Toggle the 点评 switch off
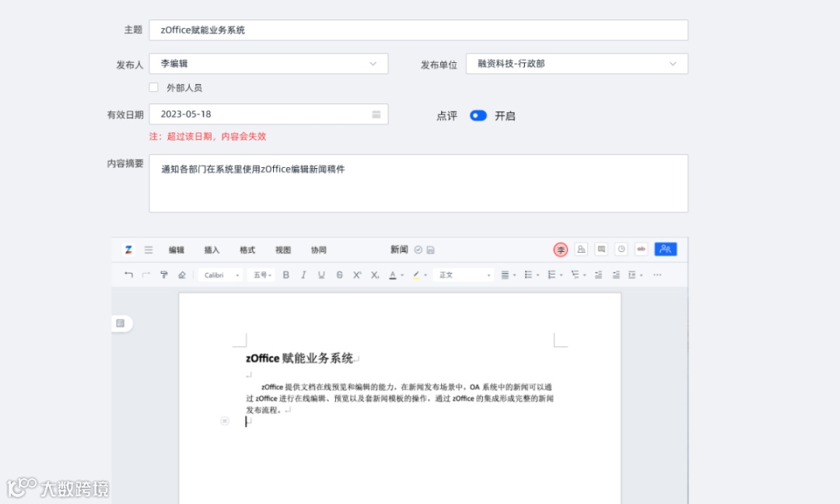This screenshot has width=840, height=504. pos(478,116)
